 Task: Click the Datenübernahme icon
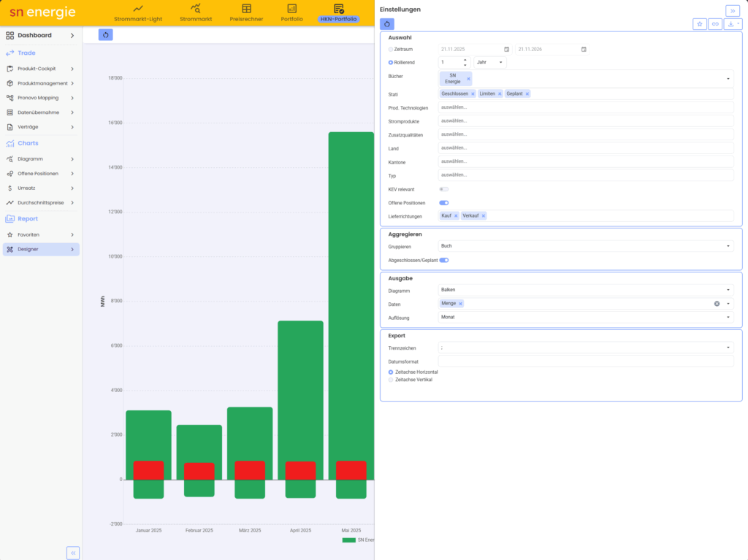point(10,112)
